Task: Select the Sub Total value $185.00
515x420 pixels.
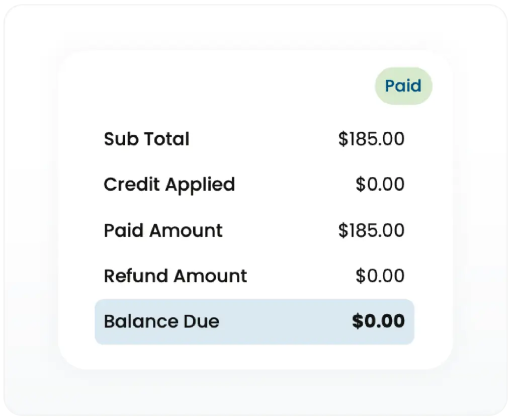Action: coord(371,139)
